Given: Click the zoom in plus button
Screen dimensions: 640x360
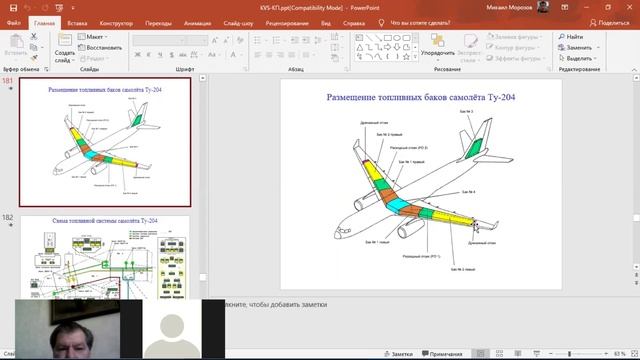Looking at the screenshot, I should pyautogui.click(x=606, y=353).
